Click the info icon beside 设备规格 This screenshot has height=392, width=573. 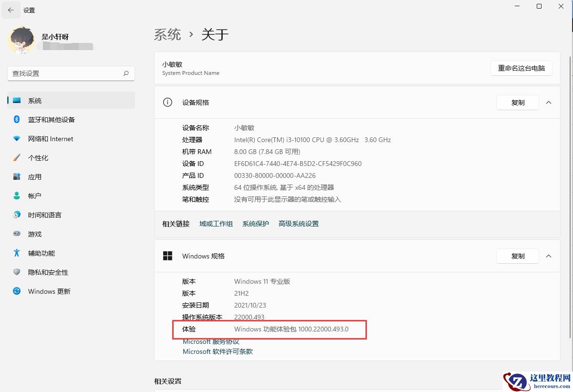167,102
